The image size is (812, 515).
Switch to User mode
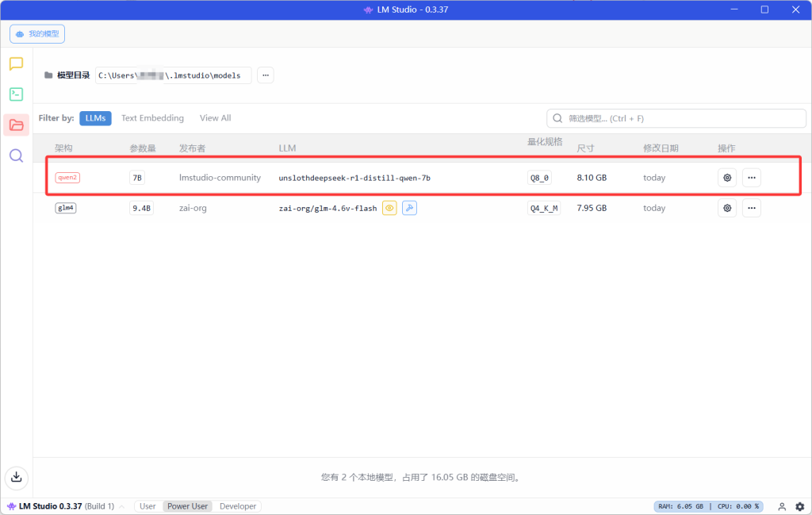coord(147,506)
